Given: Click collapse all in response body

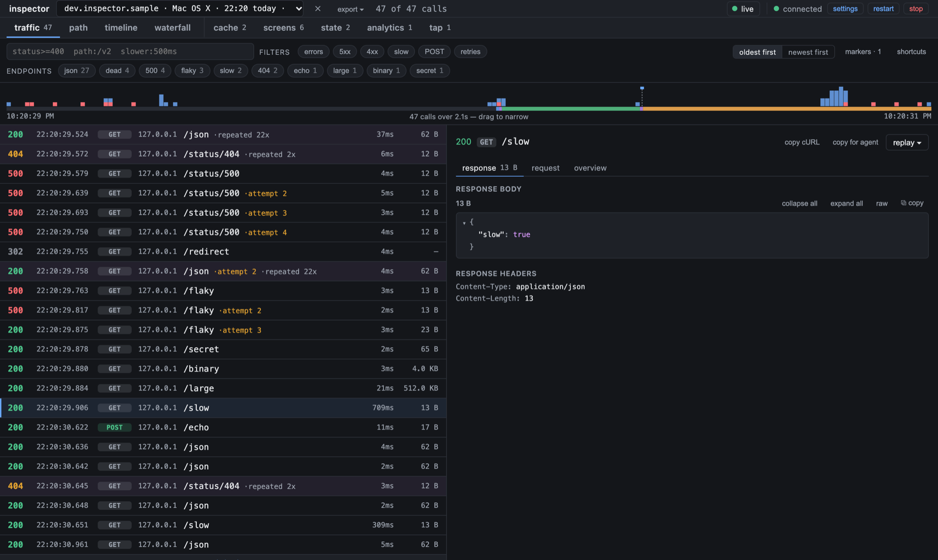Looking at the screenshot, I should pos(800,203).
